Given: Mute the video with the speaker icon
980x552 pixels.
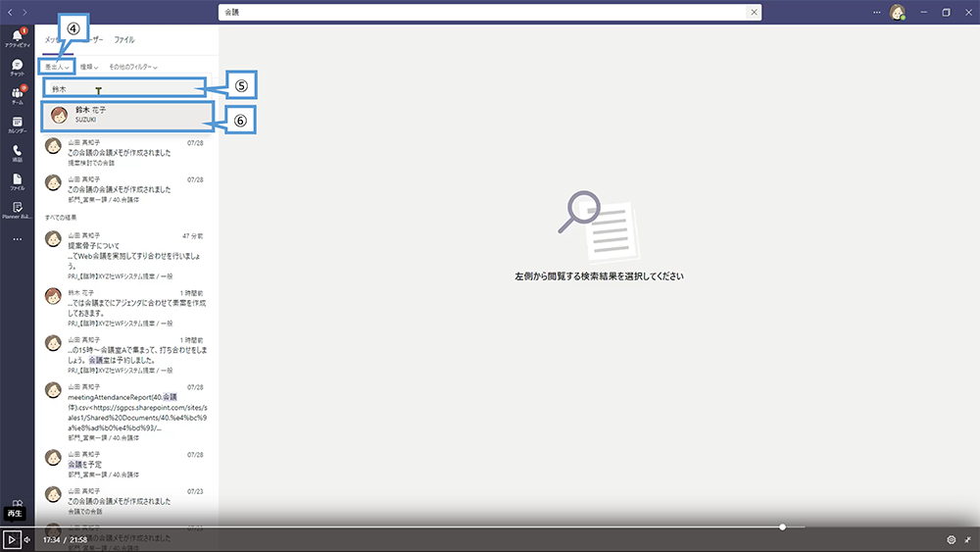Looking at the screenshot, I should 27,539.
